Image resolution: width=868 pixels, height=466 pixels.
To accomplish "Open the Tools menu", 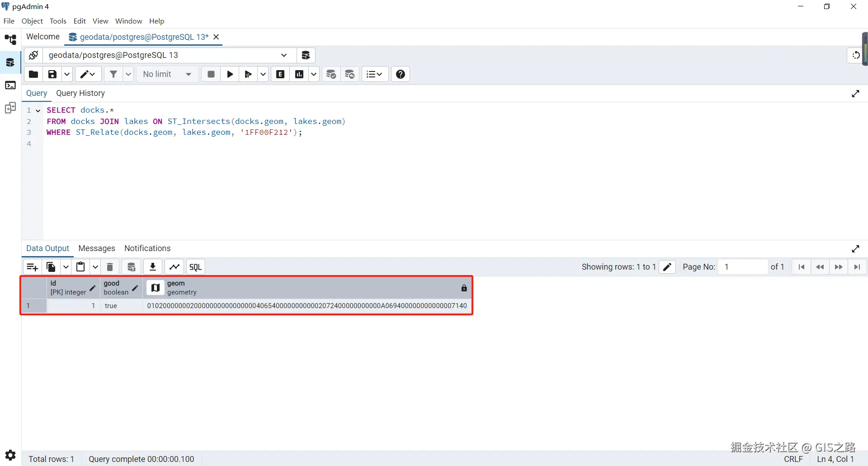I will [58, 21].
